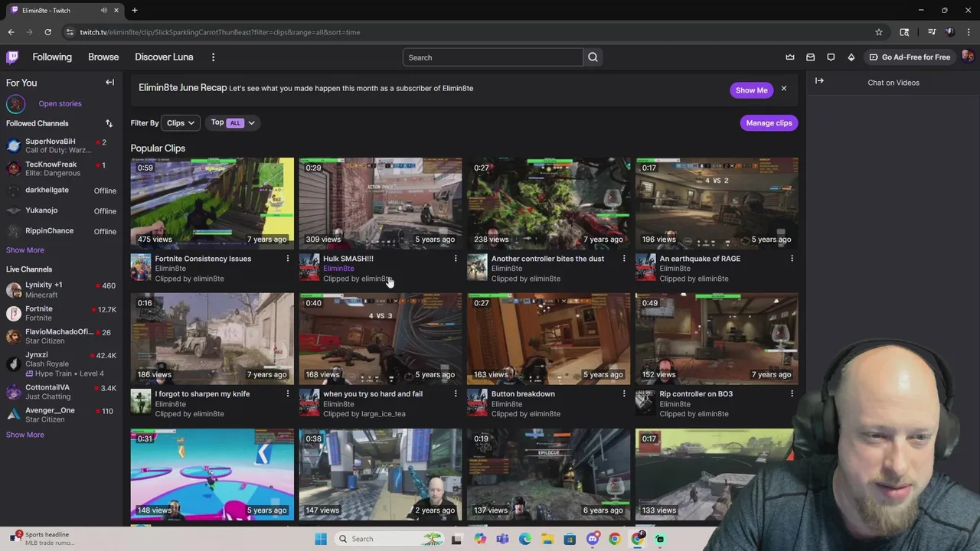The width and height of the screenshot is (980, 551).
Task: Open the Lynixity +1 live channel
Action: pos(60,289)
